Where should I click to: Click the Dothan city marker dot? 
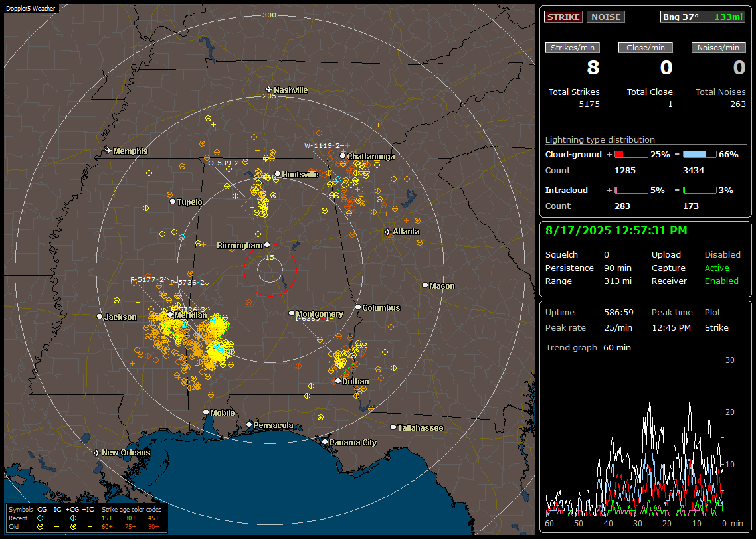click(x=338, y=381)
